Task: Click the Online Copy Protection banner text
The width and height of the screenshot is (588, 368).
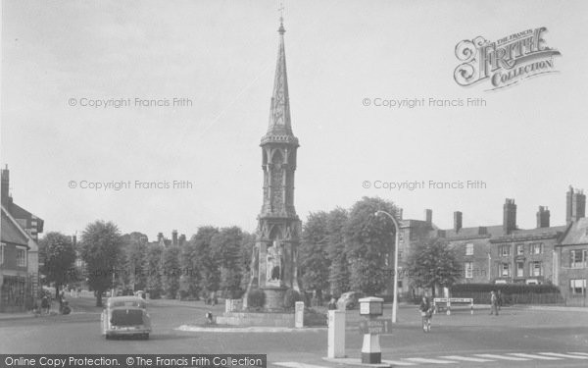Action: click(133, 361)
